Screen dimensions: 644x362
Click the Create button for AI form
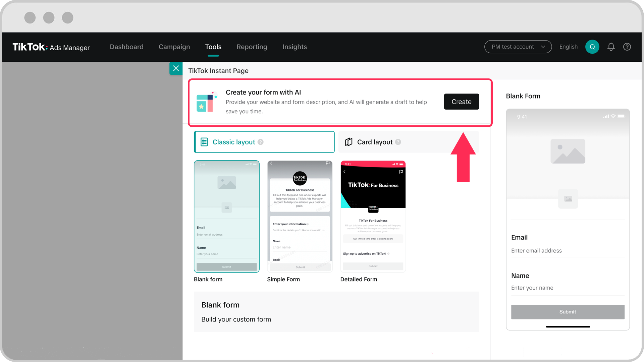point(461,102)
